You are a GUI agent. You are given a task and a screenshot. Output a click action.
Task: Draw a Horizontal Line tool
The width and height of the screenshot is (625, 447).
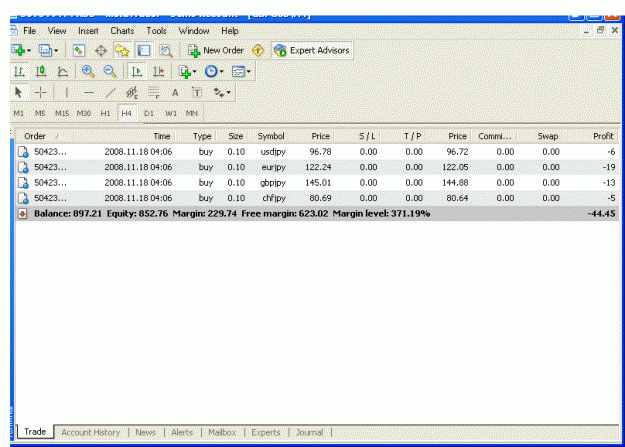click(x=89, y=93)
